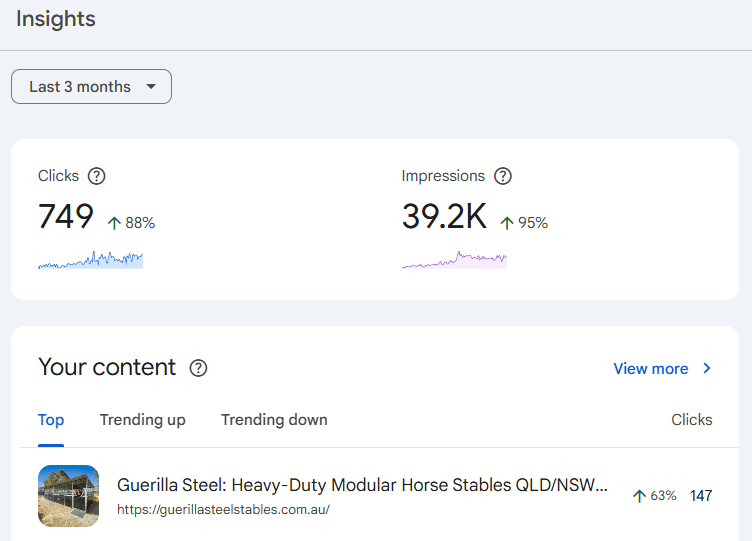The width and height of the screenshot is (752, 541).
Task: Click the help icon beside Impressions
Action: click(x=503, y=176)
